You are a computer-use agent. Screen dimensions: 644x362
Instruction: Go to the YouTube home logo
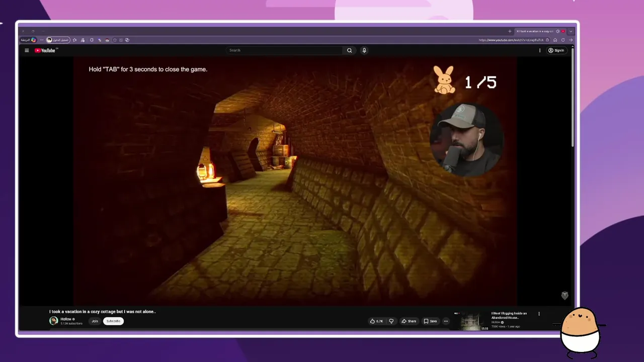coord(45,50)
